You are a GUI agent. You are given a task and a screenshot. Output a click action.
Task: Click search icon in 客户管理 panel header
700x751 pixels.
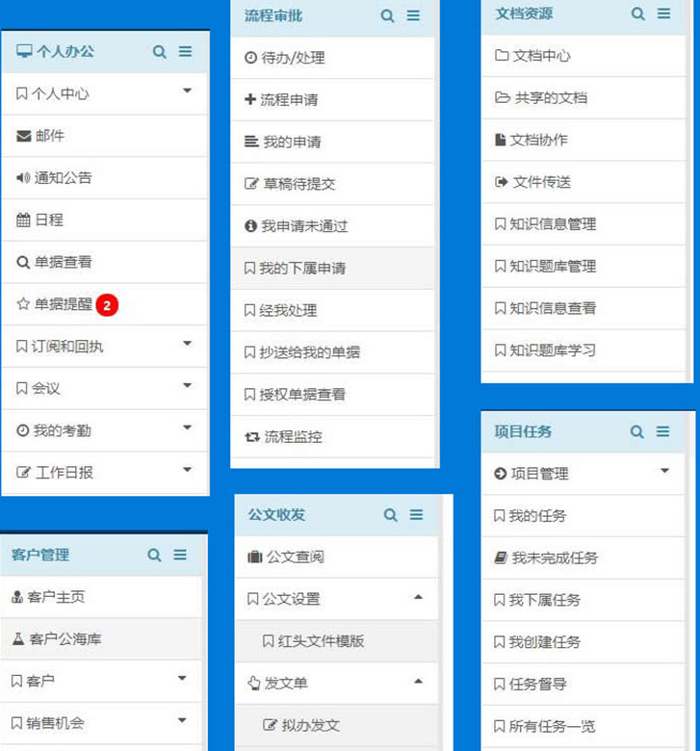point(154,556)
